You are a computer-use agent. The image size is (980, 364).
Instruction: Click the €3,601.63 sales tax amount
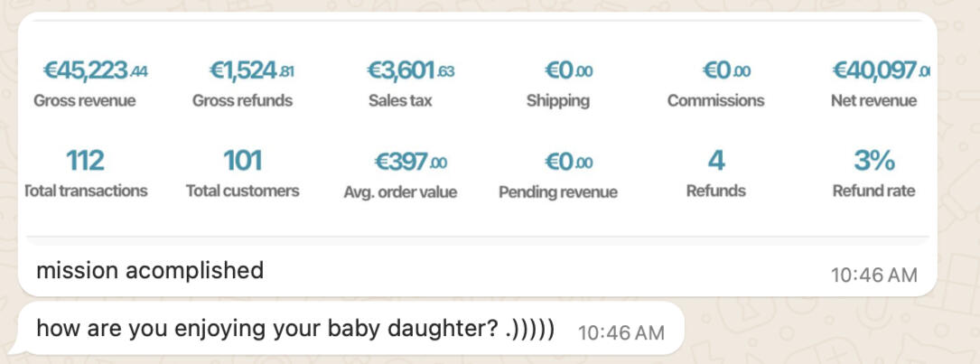point(411,70)
